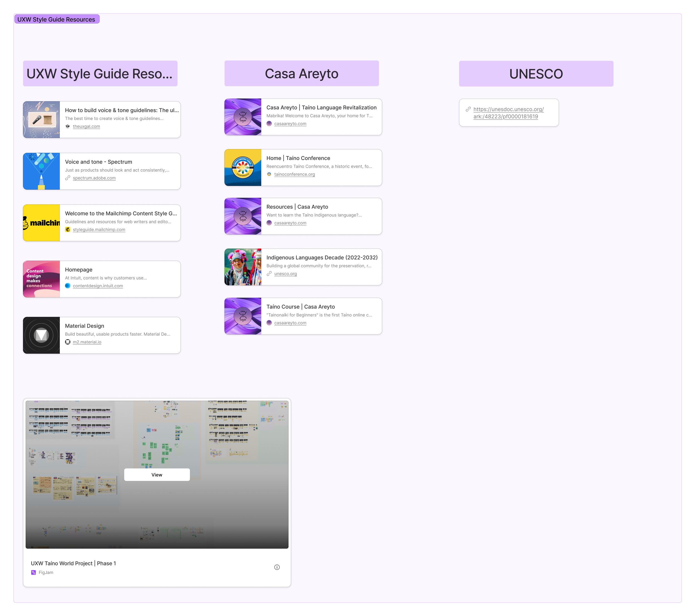This screenshot has height=616, width=695.
Task: Open the Taíno Course | Casa Areyto card title
Action: pos(301,306)
